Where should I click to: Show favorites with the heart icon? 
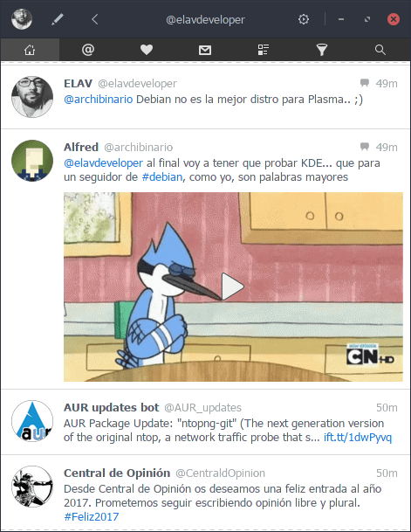pyautogui.click(x=147, y=50)
